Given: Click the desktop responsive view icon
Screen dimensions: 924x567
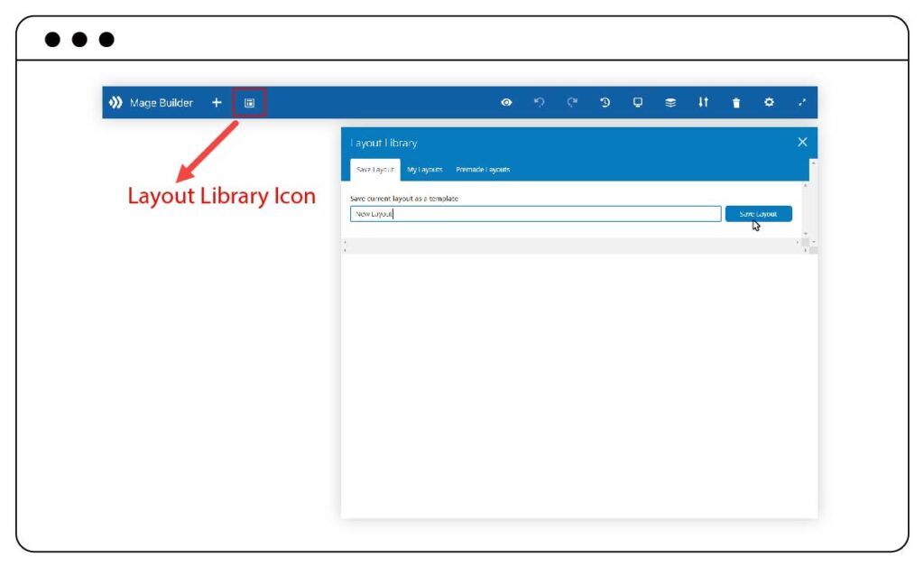Looking at the screenshot, I should (x=638, y=103).
